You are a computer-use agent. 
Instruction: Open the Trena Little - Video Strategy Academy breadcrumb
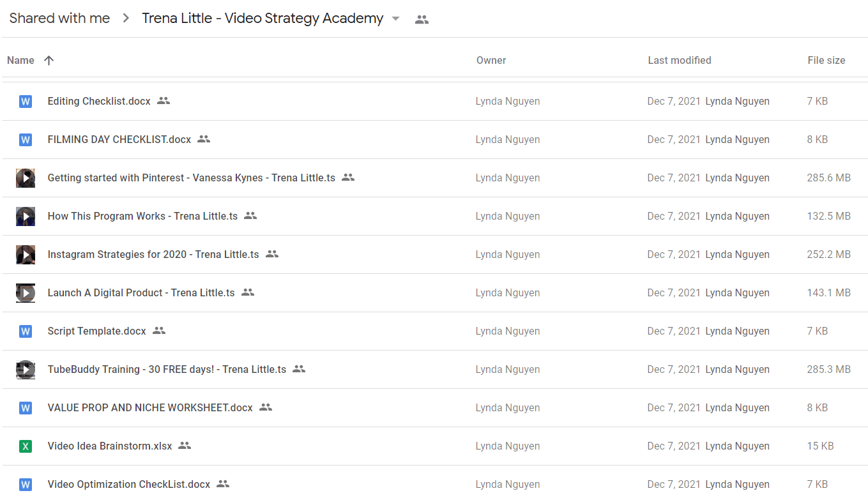coord(263,19)
